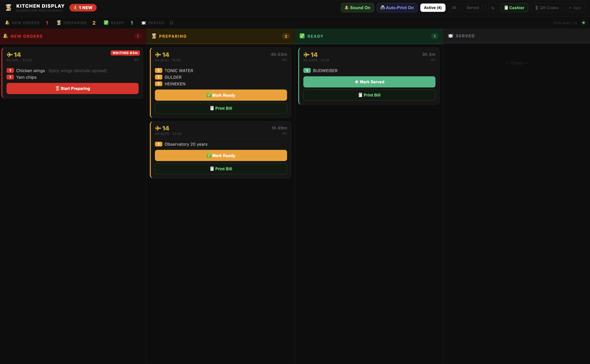
Task: Switch to the Served filter
Action: (x=472, y=8)
